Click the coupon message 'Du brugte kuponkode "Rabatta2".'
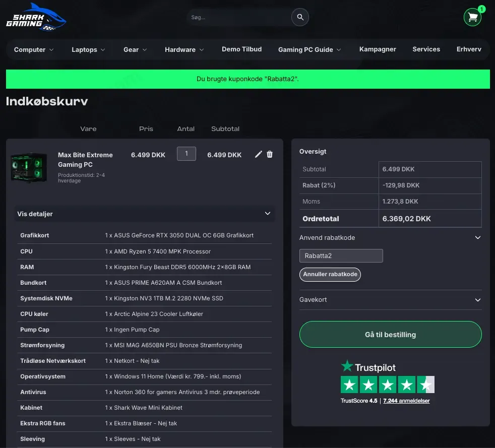 coord(247,79)
